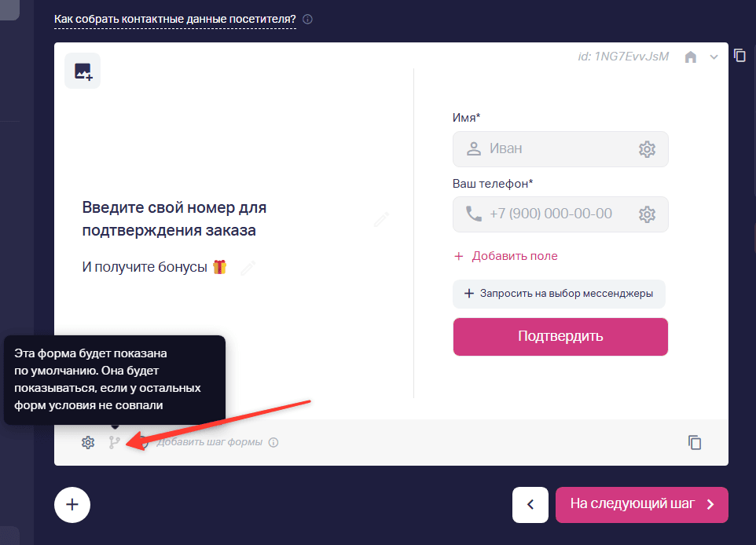This screenshot has width=756, height=545.
Task: Click the Добавить поле link
Action: [x=506, y=256]
